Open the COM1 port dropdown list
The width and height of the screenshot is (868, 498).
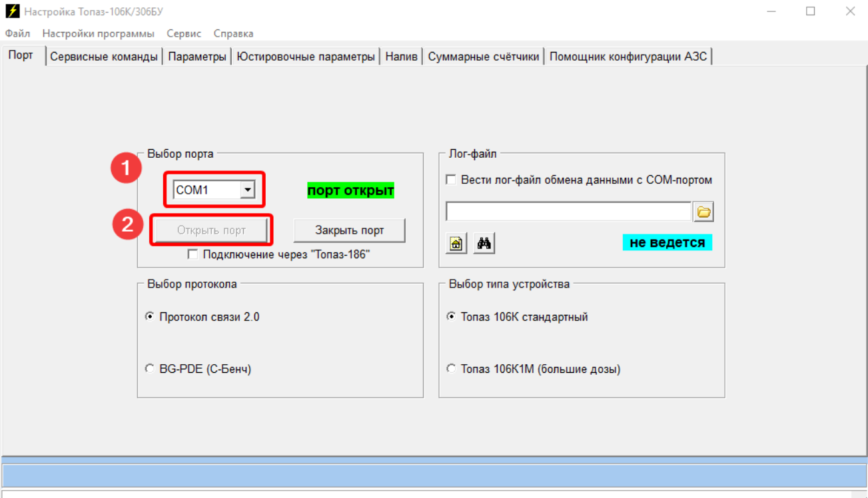247,190
